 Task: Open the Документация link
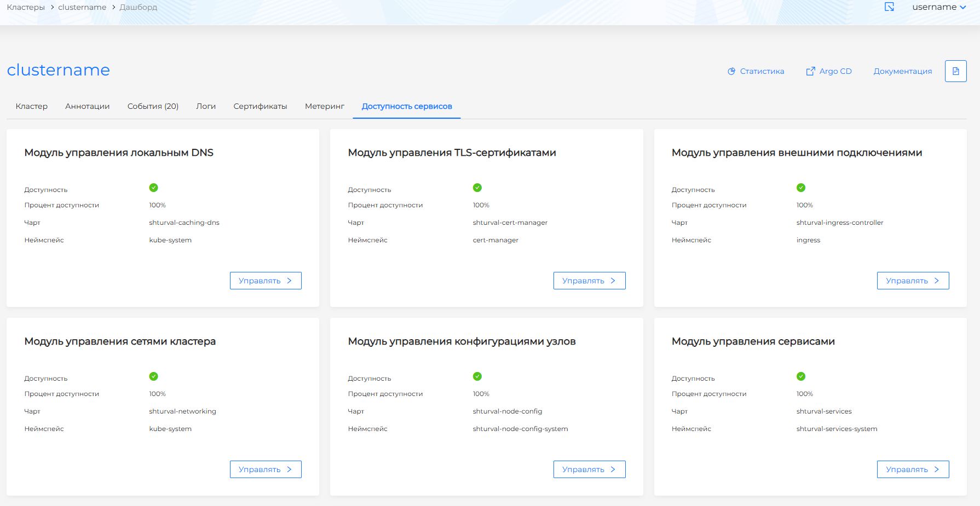click(903, 71)
